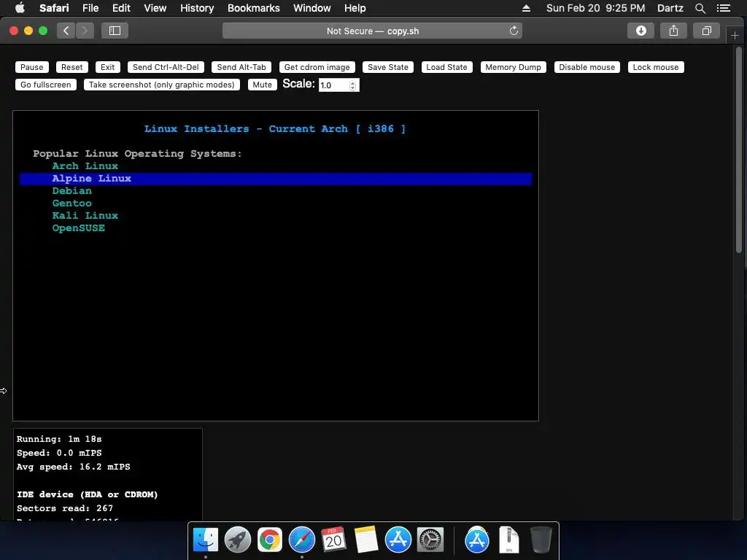Click the page vertical scrollbar
This screenshot has width=747, height=560.
tap(739, 150)
